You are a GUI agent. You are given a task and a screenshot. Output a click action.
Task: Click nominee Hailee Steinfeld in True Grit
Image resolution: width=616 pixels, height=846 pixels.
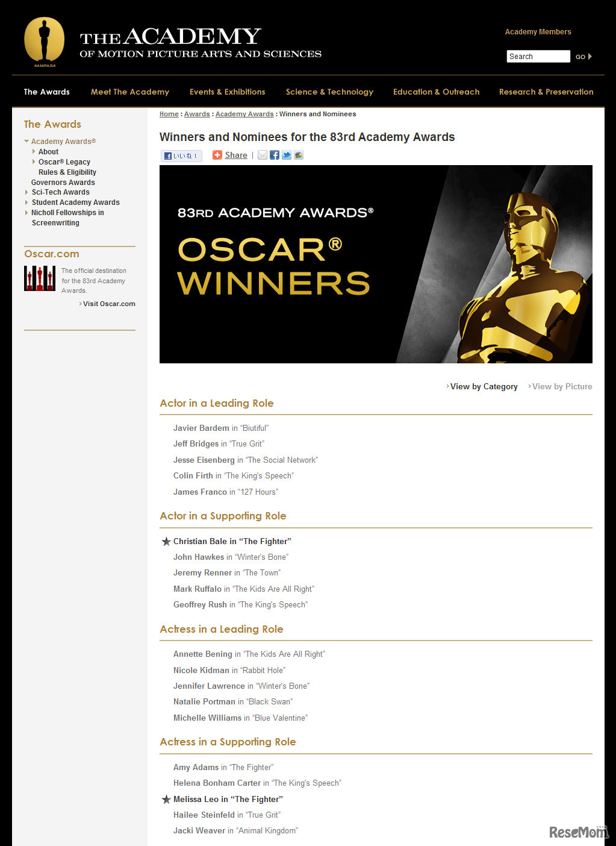[x=227, y=815]
